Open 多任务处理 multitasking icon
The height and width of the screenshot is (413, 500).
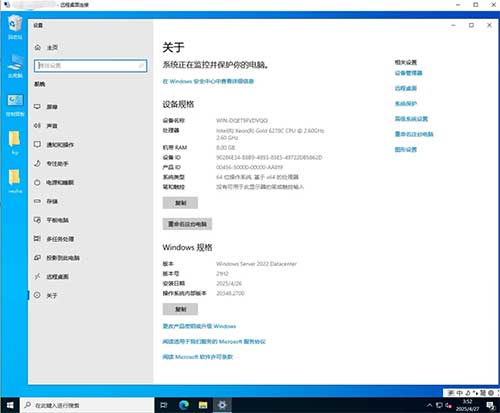[x=37, y=239]
